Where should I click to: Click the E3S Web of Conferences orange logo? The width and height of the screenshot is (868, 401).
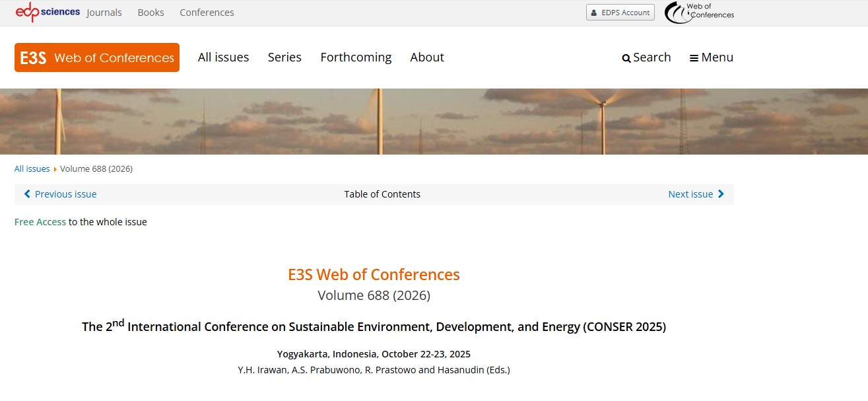[x=97, y=57]
